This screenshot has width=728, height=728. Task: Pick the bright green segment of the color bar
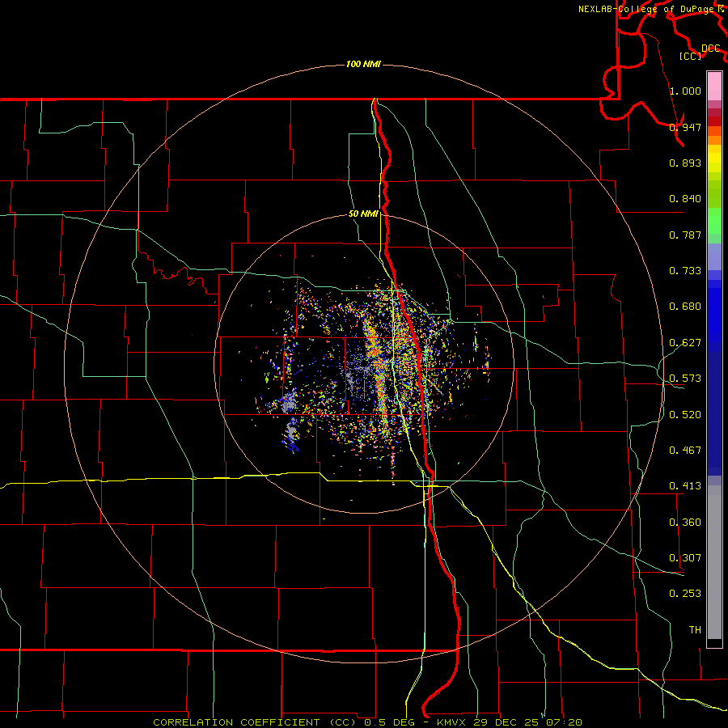pos(714,221)
